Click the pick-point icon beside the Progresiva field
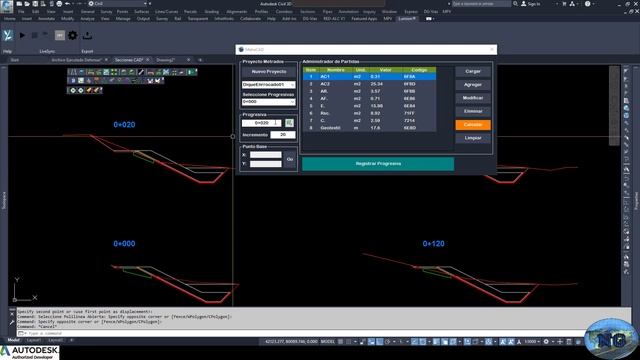This screenshot has width=640, height=360. pyautogui.click(x=289, y=123)
